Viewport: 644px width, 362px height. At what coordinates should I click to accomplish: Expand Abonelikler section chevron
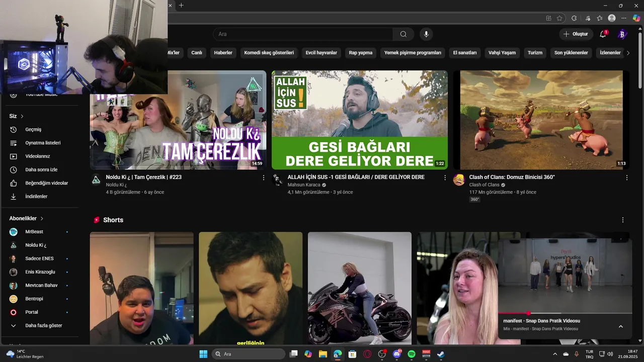pos(42,219)
